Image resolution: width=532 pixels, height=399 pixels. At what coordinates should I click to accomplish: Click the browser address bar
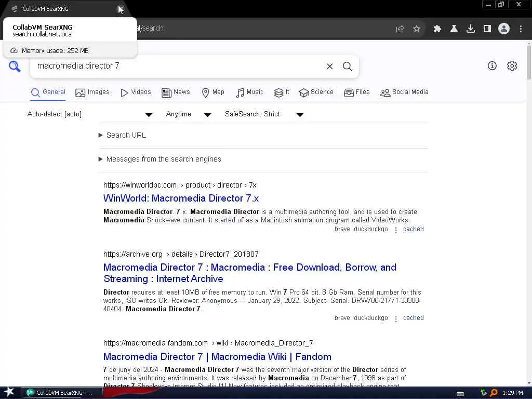(x=264, y=29)
